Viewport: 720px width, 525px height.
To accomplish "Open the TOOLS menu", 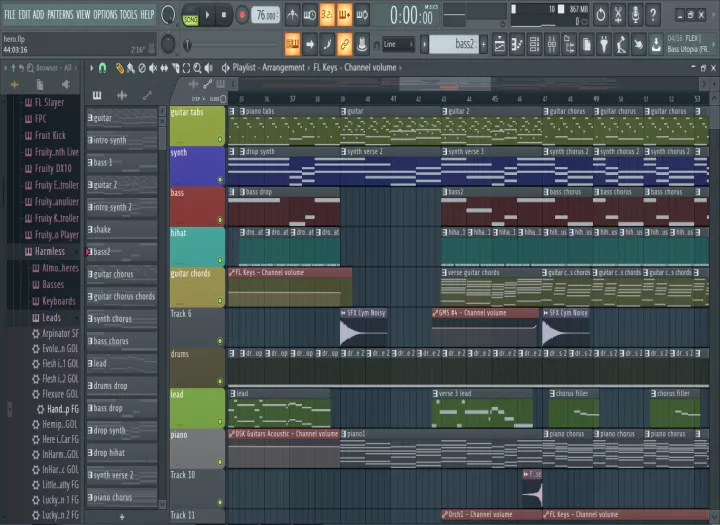I will click(129, 15).
